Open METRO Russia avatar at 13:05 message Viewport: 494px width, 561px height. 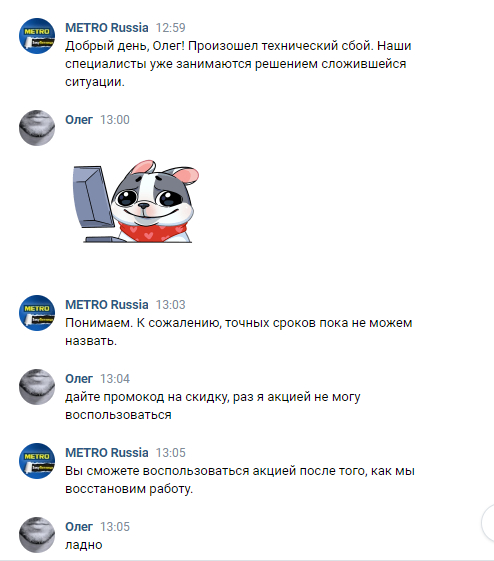[37, 461]
